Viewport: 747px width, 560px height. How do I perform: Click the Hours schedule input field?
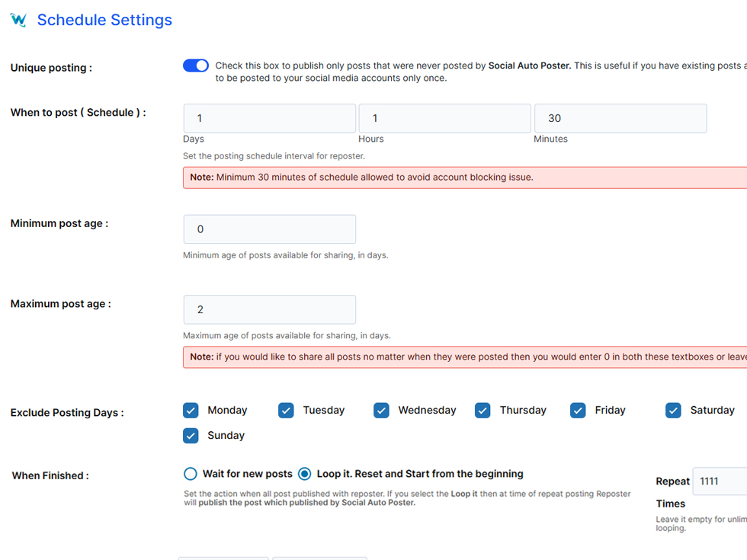click(444, 118)
